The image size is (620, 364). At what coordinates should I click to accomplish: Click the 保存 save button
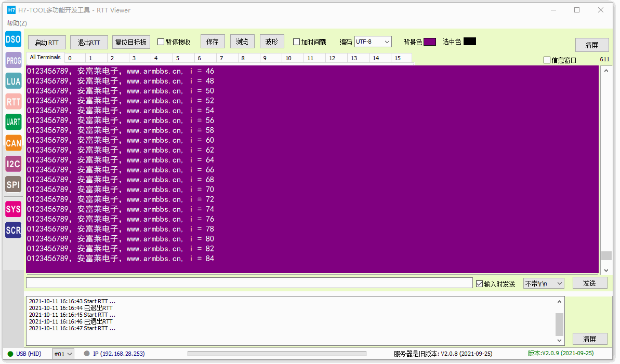213,42
